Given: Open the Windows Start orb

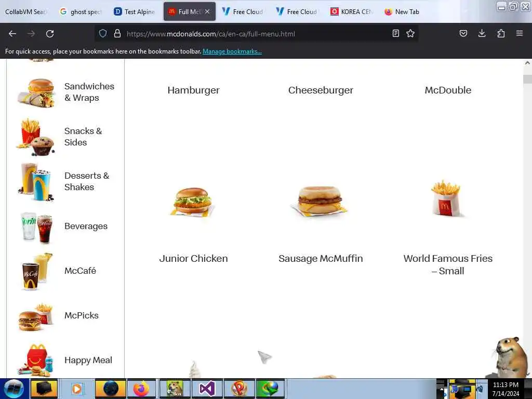Looking at the screenshot, I should click(x=14, y=389).
